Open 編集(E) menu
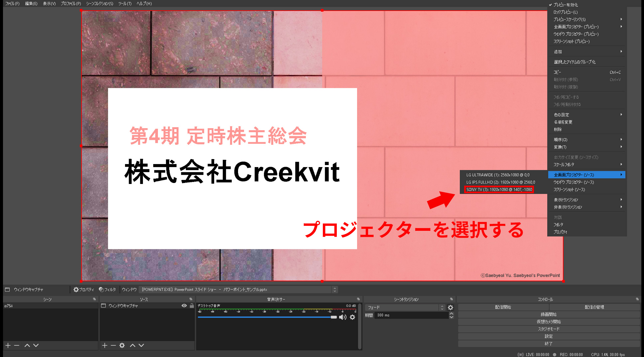Screen dimensions: 644x357 pyautogui.click(x=31, y=3)
